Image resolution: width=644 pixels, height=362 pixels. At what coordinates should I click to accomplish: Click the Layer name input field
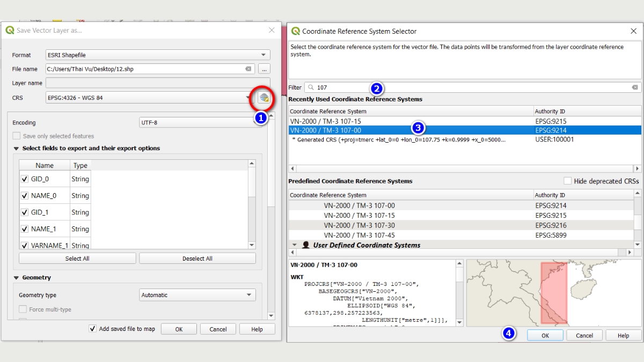click(x=158, y=83)
